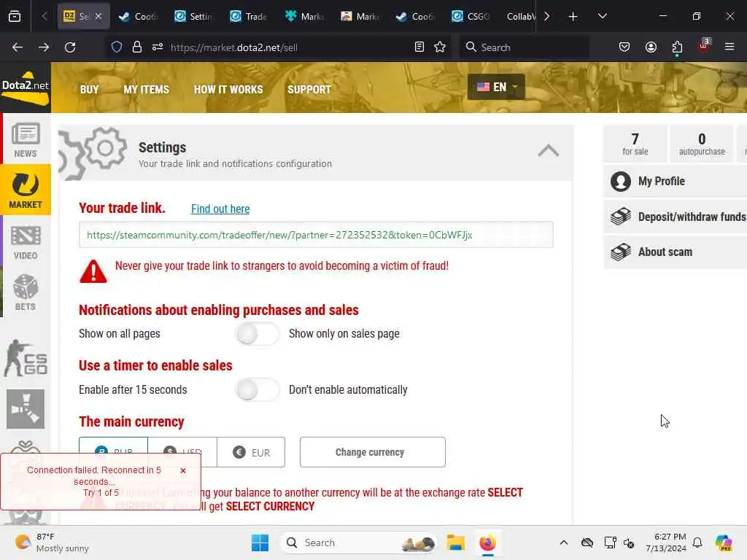Image resolution: width=747 pixels, height=560 pixels.
Task: Open the Video section in sidebar
Action: tap(26, 242)
